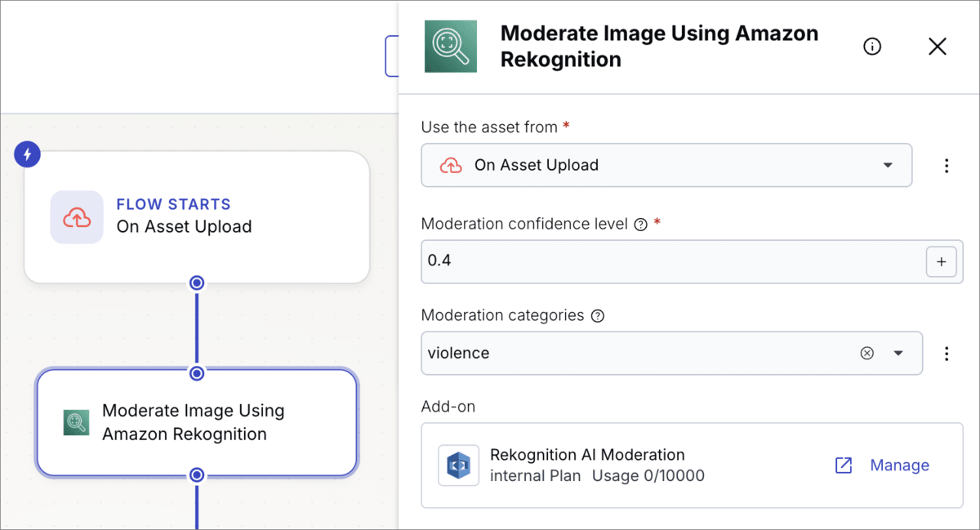Click the plus button in confidence level field
The image size is (980, 530).
point(941,262)
